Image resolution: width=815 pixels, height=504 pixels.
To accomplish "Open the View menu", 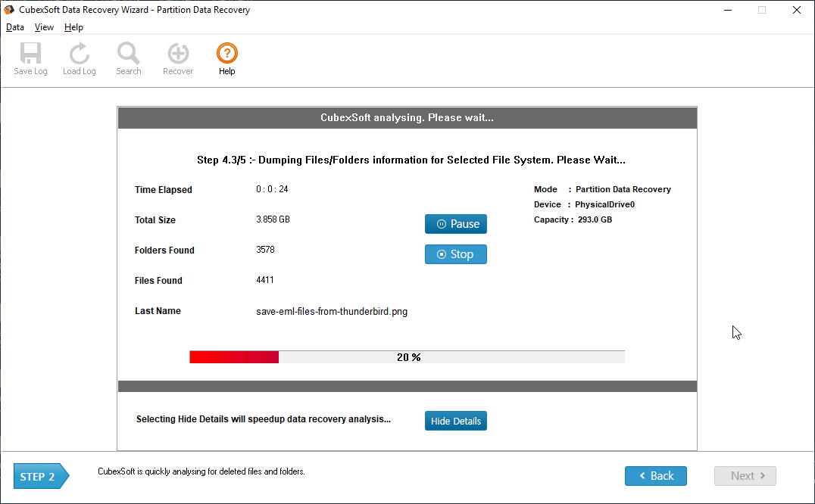I will [x=44, y=27].
